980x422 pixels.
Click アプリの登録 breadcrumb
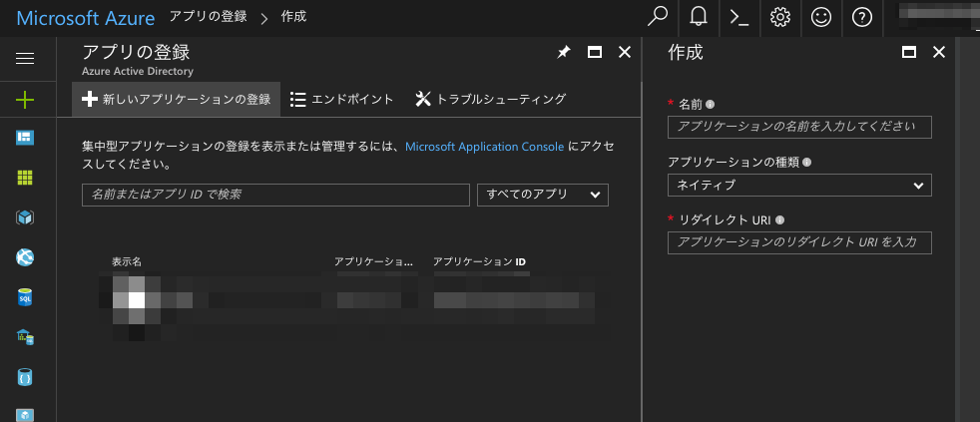(209, 17)
